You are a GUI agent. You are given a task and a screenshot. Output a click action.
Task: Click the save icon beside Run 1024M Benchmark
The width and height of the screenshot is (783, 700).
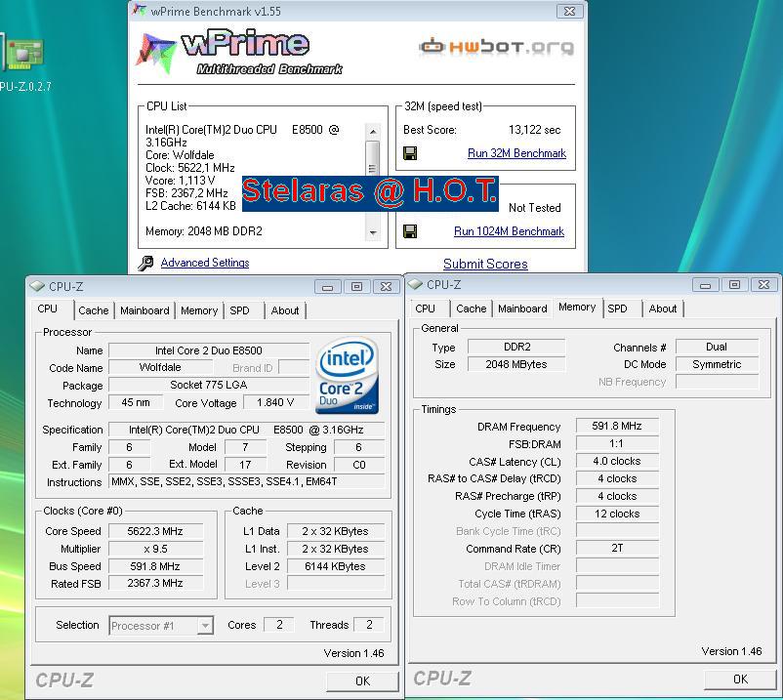click(410, 231)
